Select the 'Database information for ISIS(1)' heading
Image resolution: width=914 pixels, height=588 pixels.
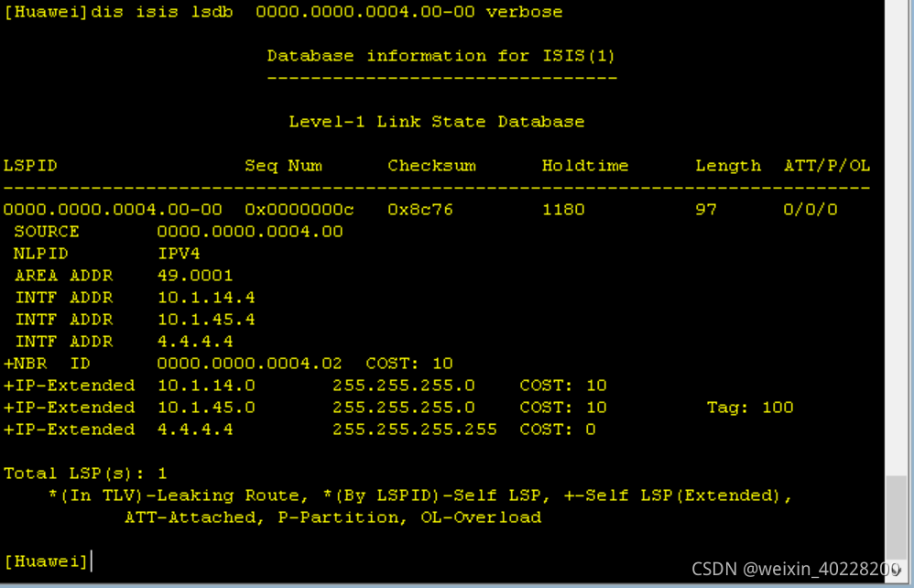[441, 56]
